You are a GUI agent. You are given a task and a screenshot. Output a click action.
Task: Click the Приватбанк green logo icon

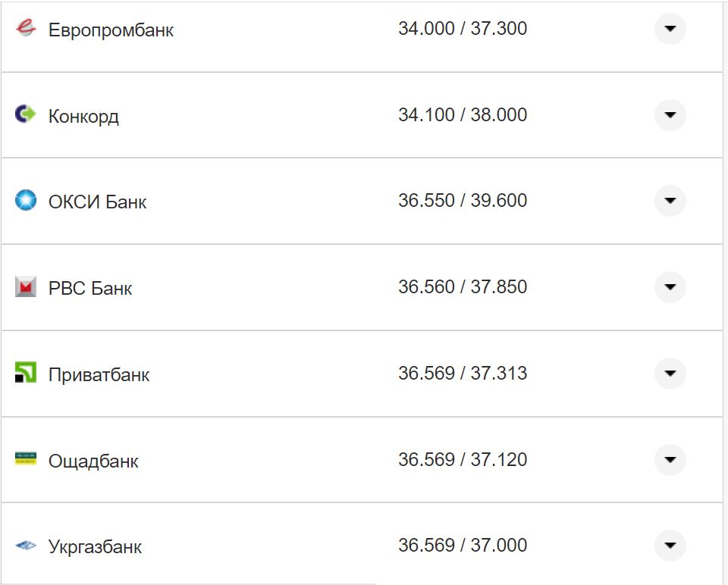tap(26, 373)
